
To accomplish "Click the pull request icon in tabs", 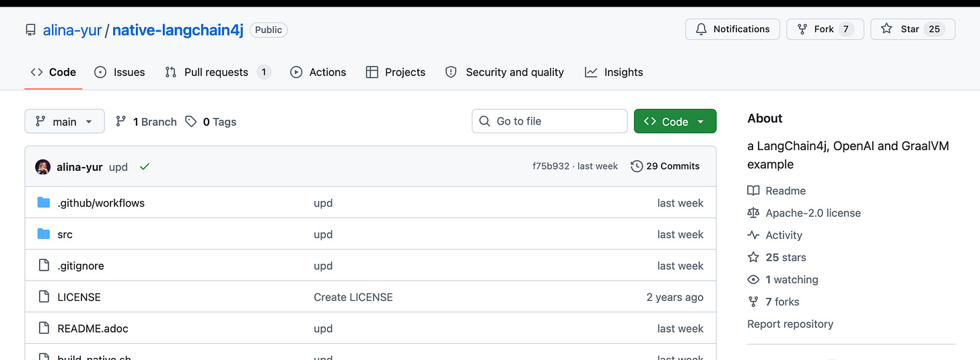I will coord(171,72).
